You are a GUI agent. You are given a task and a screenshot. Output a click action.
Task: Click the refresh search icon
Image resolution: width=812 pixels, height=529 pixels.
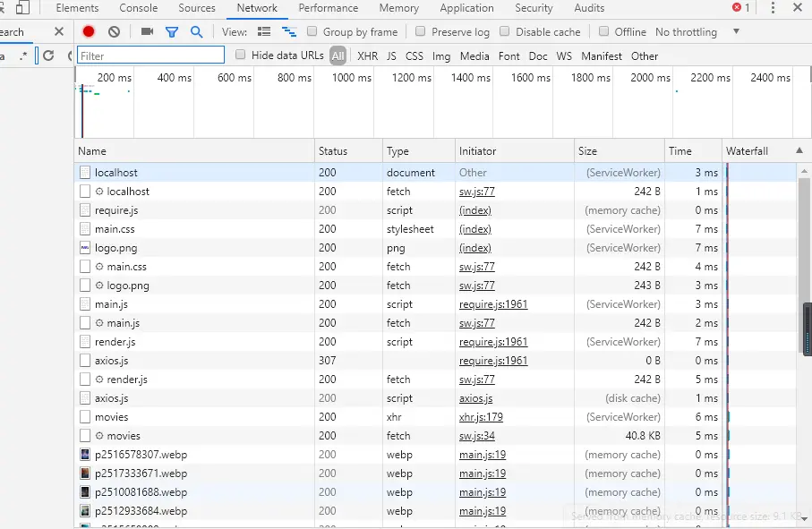coord(48,55)
